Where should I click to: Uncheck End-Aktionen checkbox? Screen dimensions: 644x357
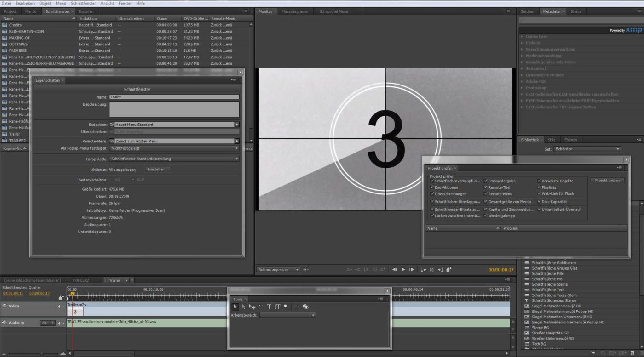click(x=432, y=187)
